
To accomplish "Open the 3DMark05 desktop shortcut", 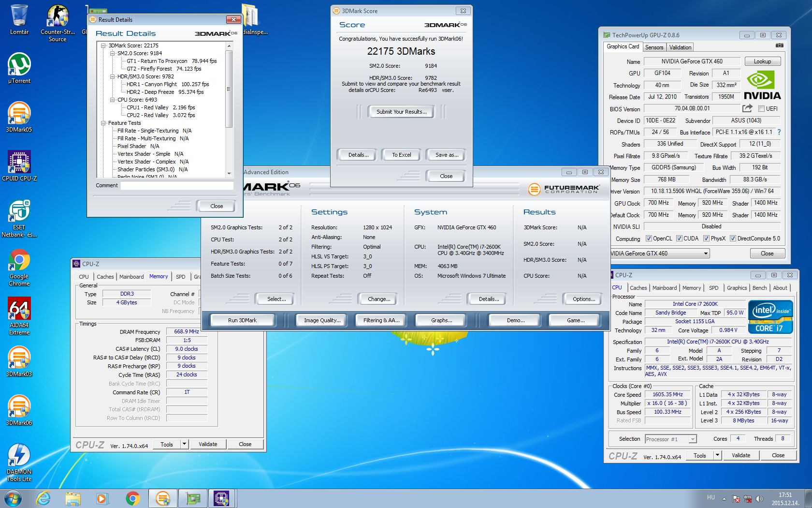I will coord(19,117).
